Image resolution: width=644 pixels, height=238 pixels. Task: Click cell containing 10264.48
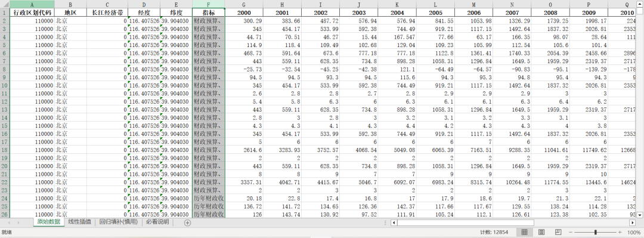(x=512, y=182)
